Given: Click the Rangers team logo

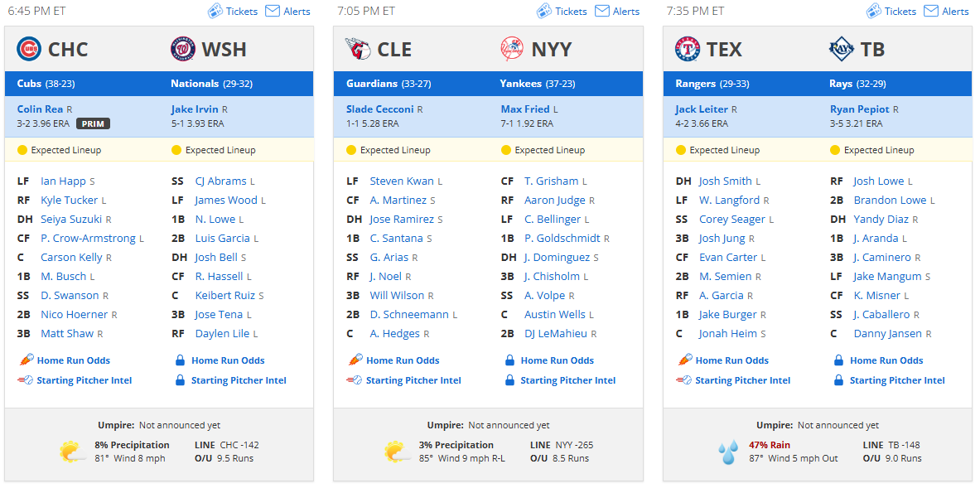Looking at the screenshot, I should [688, 49].
